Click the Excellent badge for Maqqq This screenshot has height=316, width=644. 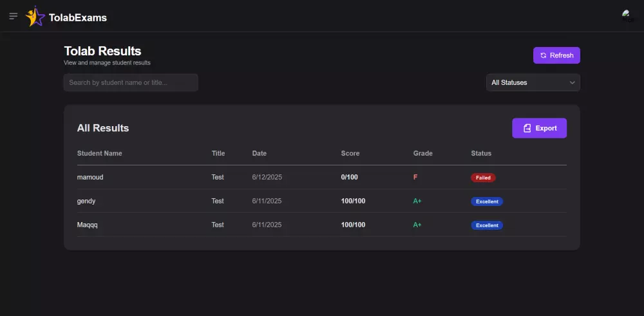tap(487, 225)
